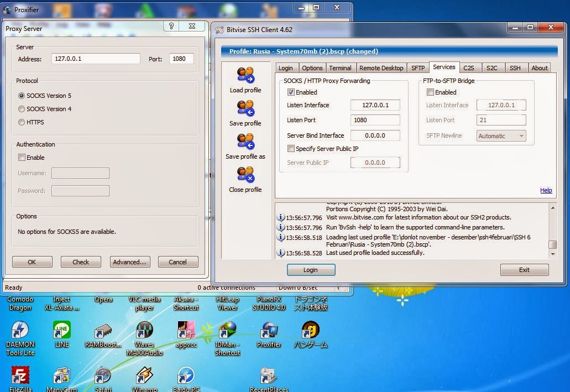Click the Bitvise Login button
The width and height of the screenshot is (570, 392).
[x=311, y=270]
